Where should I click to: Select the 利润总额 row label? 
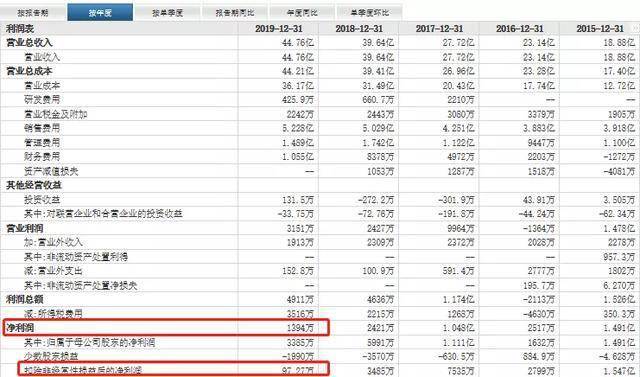click(24, 300)
